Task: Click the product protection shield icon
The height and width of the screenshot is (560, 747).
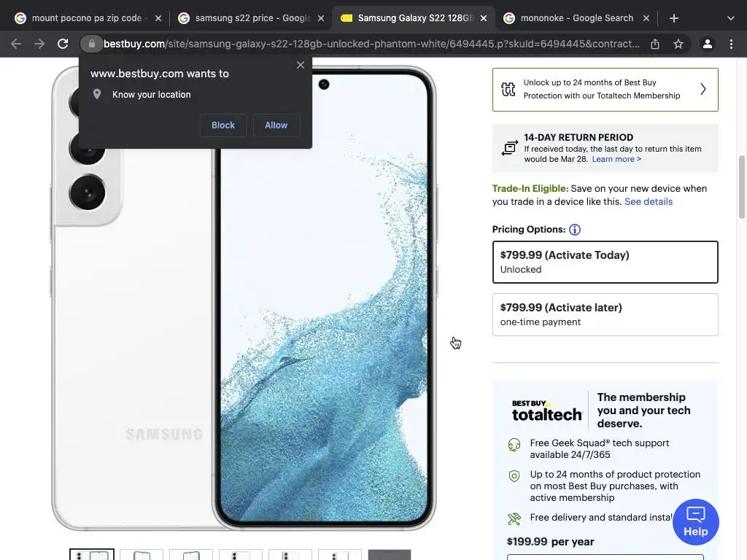Action: (514, 475)
